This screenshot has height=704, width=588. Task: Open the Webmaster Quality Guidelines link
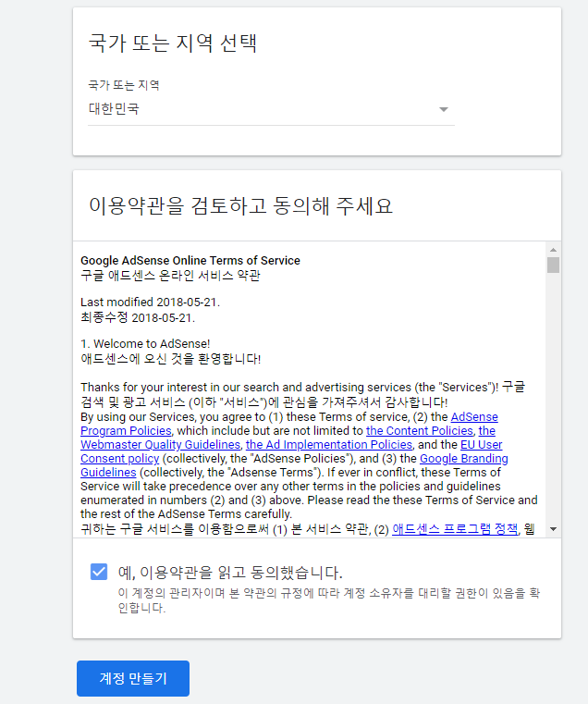click(161, 444)
